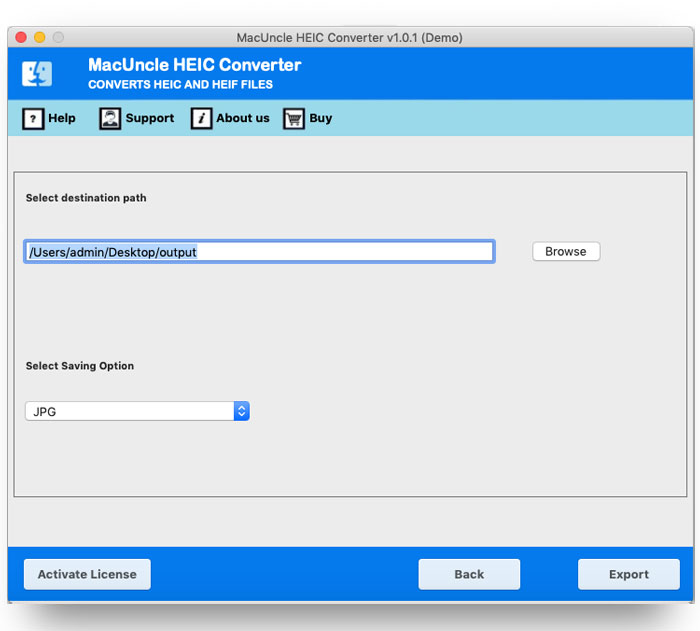Open the Support menu label
Image resolution: width=700 pixels, height=631 pixels.
pyautogui.click(x=150, y=118)
